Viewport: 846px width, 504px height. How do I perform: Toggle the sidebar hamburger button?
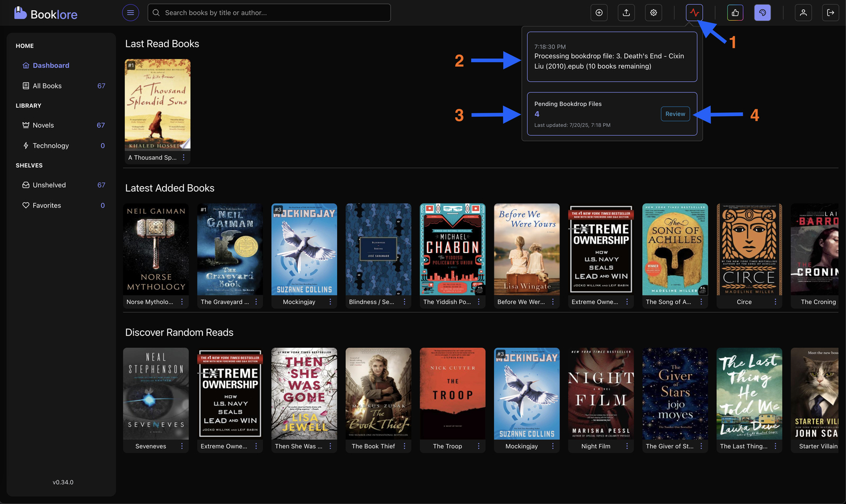[130, 12]
